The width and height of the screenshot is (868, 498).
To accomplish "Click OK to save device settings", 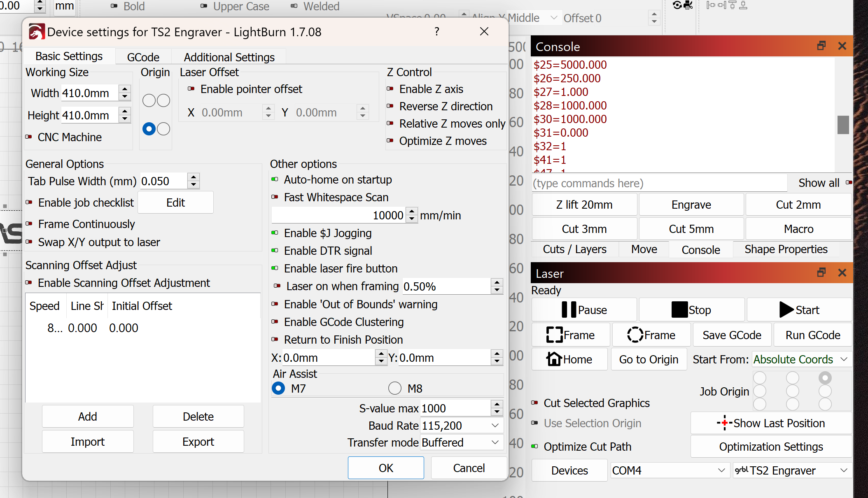I will point(386,468).
